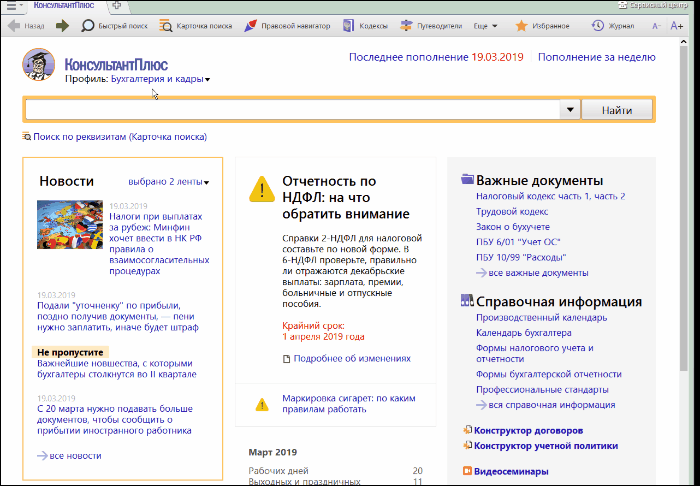Focus the main search input field
This screenshot has height=486, width=700.
[292, 110]
